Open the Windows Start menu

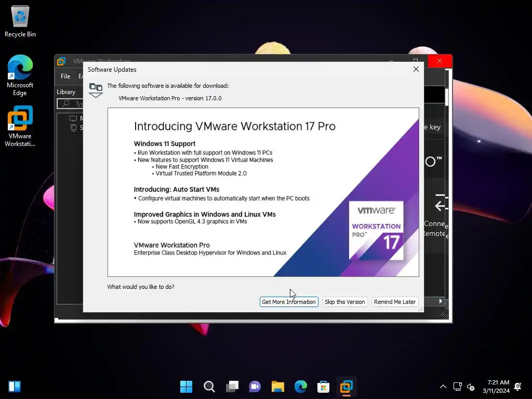click(x=186, y=387)
